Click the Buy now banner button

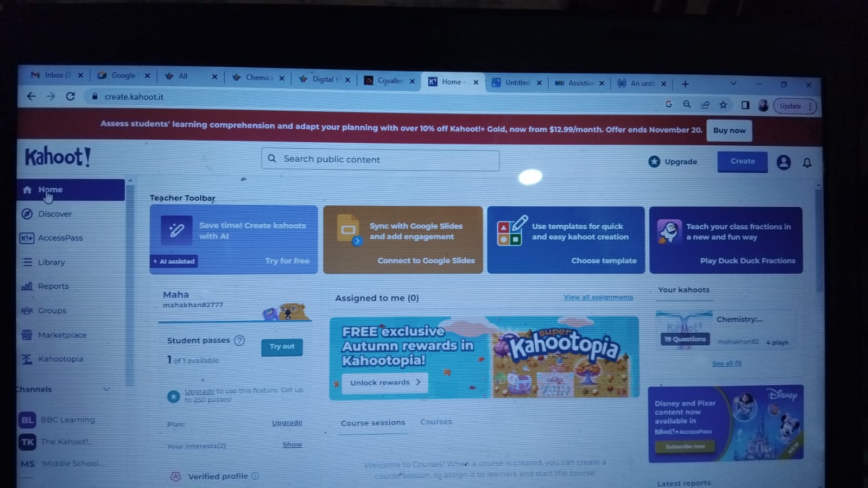729,130
